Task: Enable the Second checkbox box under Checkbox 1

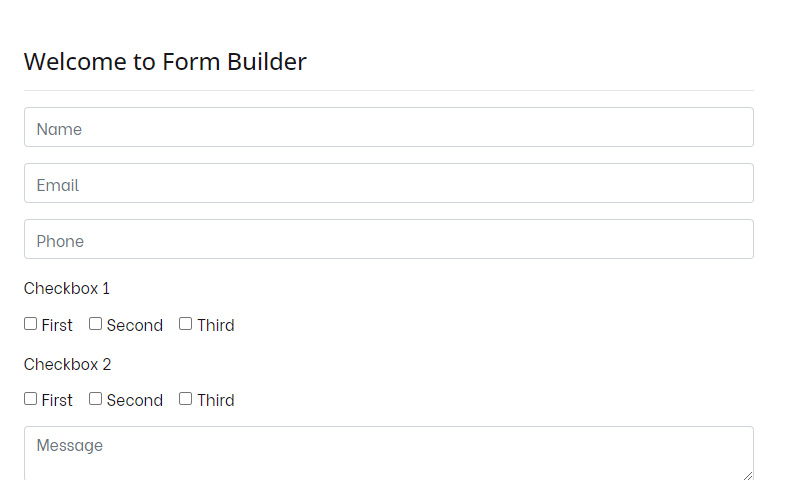Action: click(96, 324)
